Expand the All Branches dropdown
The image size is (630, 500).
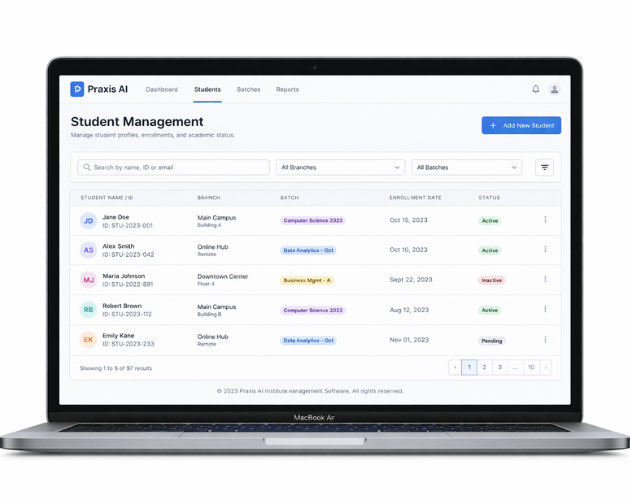pos(340,167)
